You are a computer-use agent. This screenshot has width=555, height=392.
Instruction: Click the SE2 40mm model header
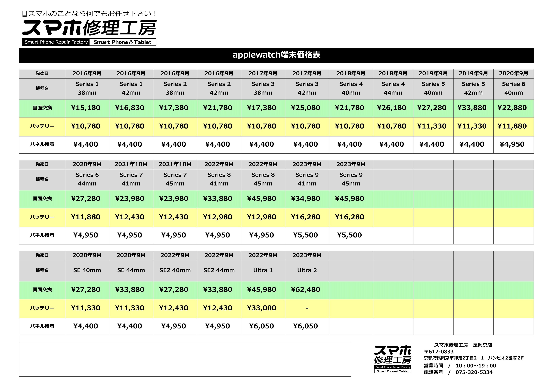point(175,270)
